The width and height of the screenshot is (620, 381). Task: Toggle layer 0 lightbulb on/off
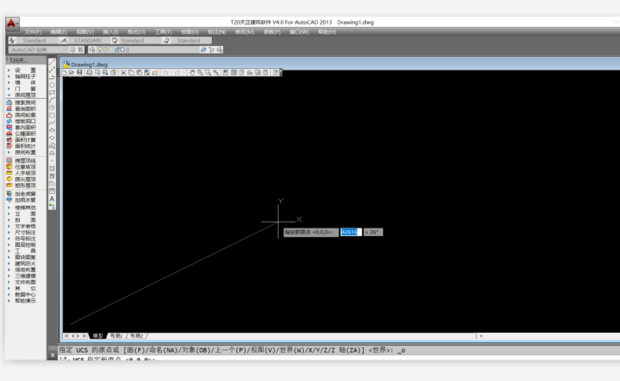[100, 50]
